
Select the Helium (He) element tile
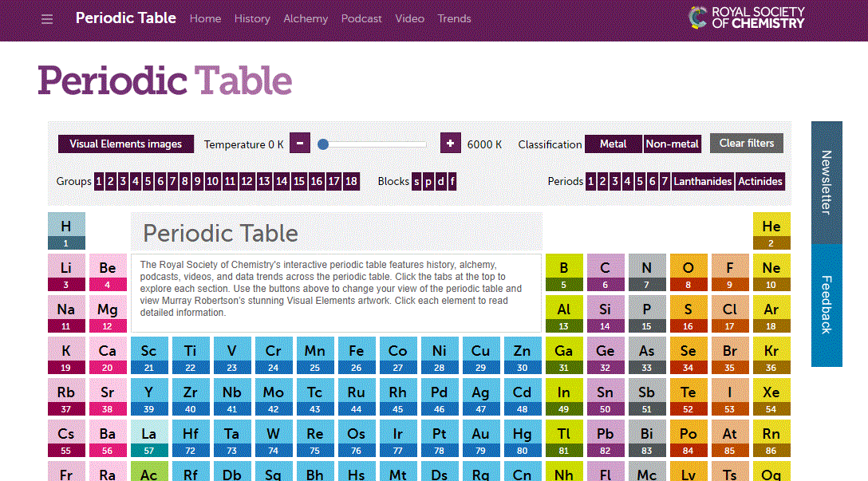point(771,231)
